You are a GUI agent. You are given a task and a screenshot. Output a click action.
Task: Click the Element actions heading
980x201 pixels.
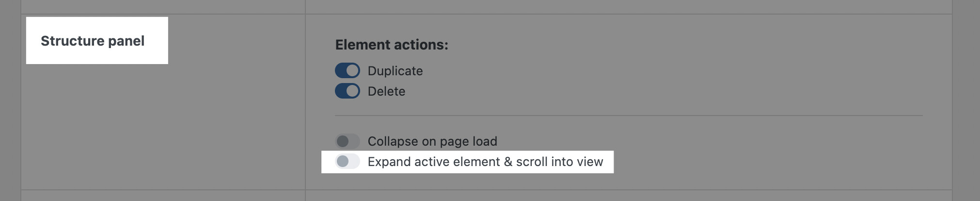tap(392, 45)
